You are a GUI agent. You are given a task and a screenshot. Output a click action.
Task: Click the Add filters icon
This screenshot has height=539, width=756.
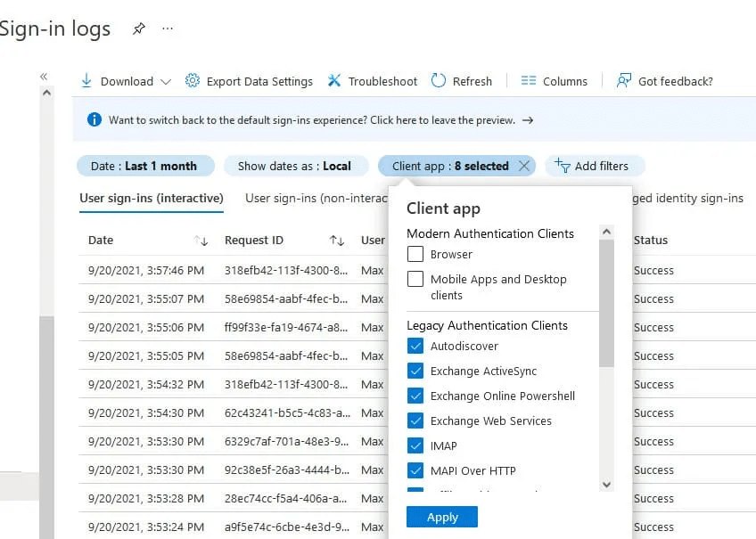[562, 166]
